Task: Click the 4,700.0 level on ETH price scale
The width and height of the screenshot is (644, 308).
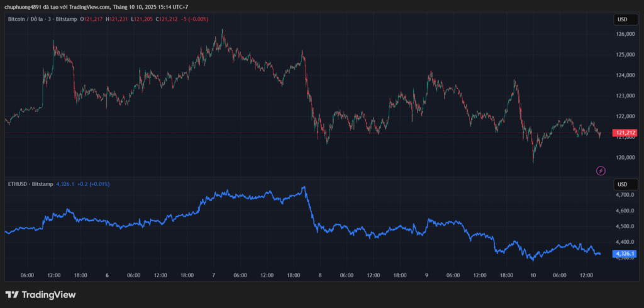Action: coord(625,195)
